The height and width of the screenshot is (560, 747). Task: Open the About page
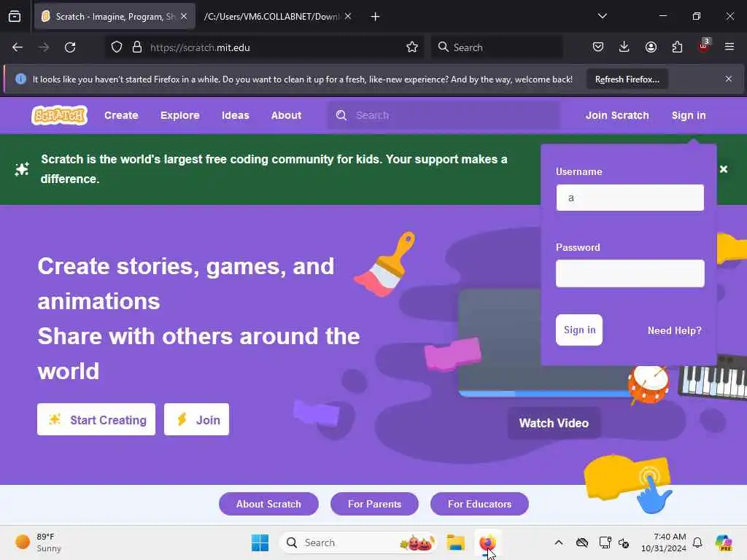pyautogui.click(x=286, y=115)
